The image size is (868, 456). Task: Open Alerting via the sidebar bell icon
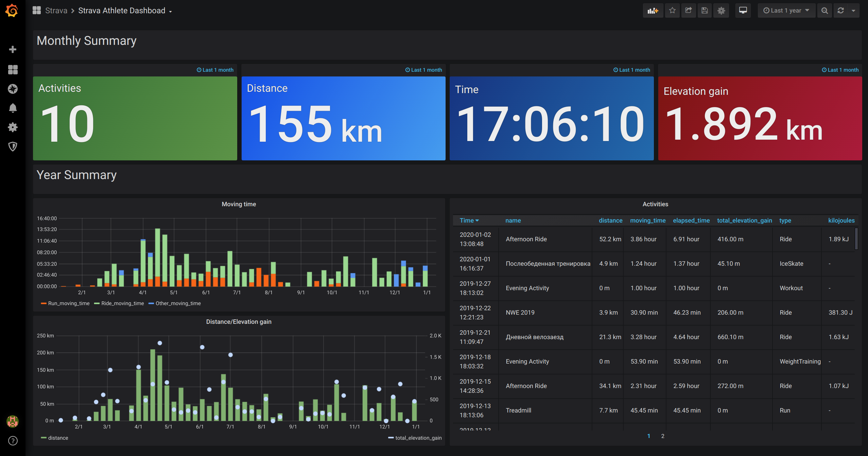click(13, 108)
